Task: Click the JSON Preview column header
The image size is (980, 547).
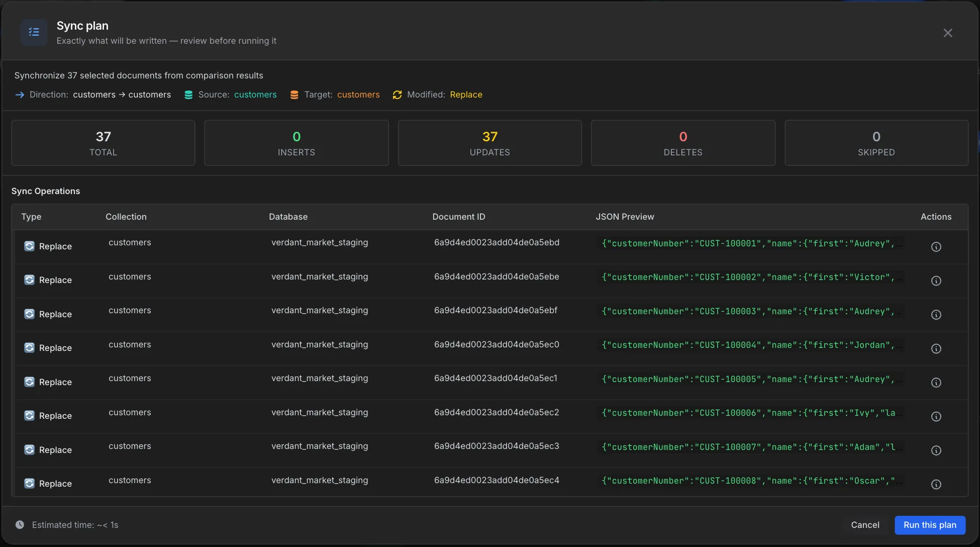Action: (625, 217)
